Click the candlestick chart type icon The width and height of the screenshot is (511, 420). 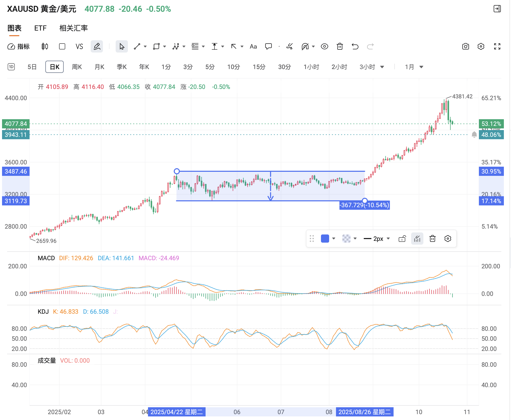pyautogui.click(x=45, y=46)
